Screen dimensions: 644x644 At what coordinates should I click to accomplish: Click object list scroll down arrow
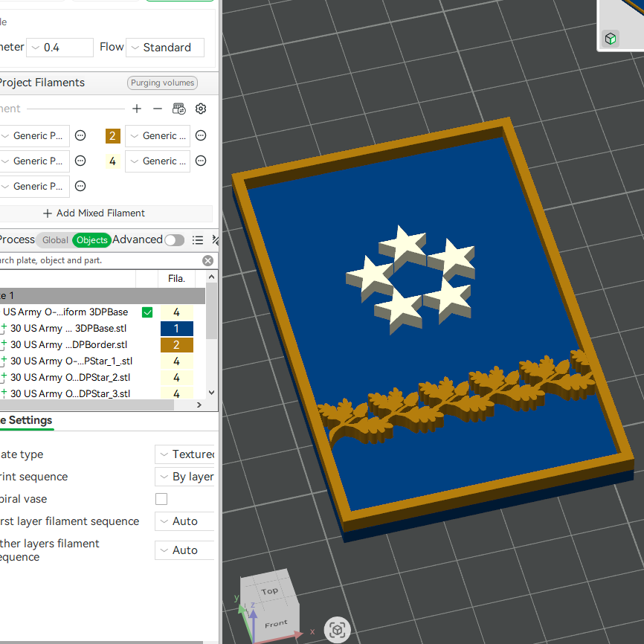[x=211, y=393]
